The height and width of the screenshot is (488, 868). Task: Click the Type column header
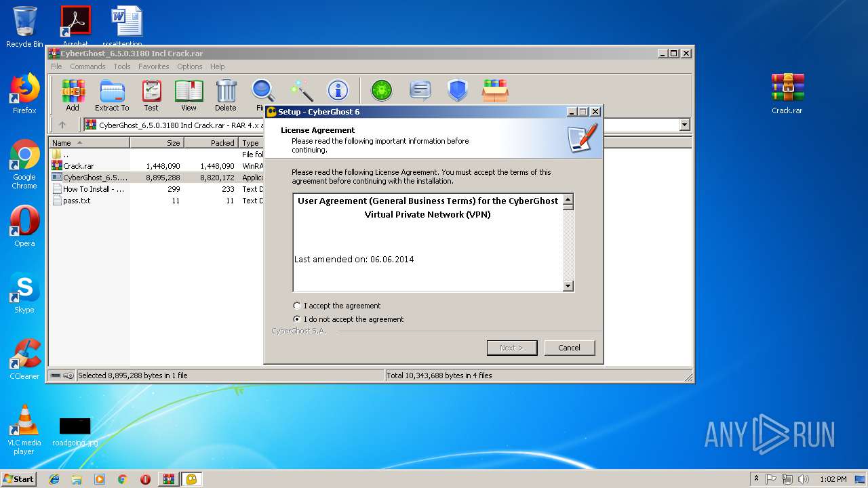pyautogui.click(x=251, y=143)
